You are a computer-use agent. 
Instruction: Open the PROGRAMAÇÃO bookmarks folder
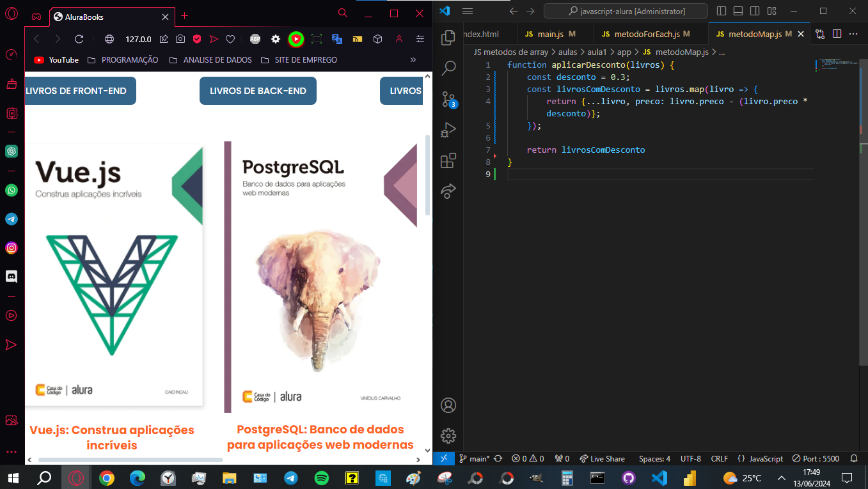(x=123, y=59)
